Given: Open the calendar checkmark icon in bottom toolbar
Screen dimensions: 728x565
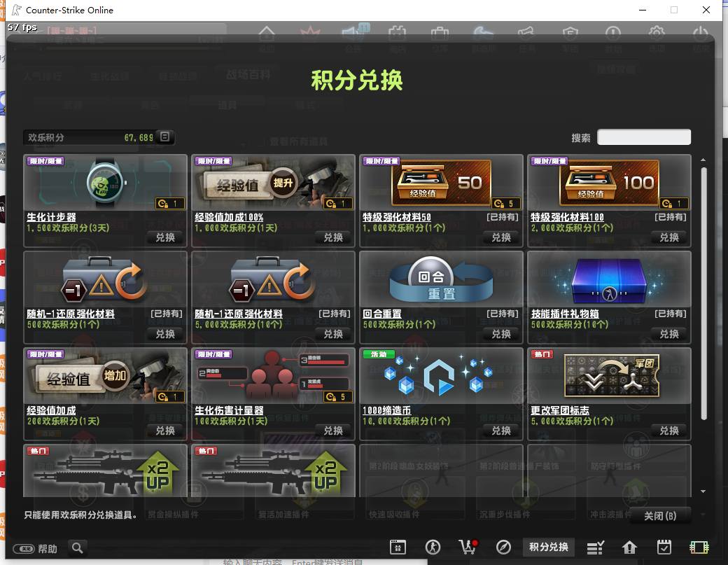Looking at the screenshot, I should point(664,547).
